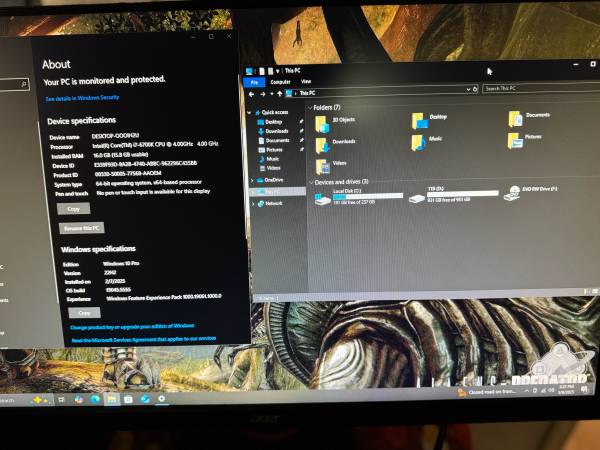Image resolution: width=600 pixels, height=450 pixels.
Task: Expand the OneDrive tree node
Action: 251,180
